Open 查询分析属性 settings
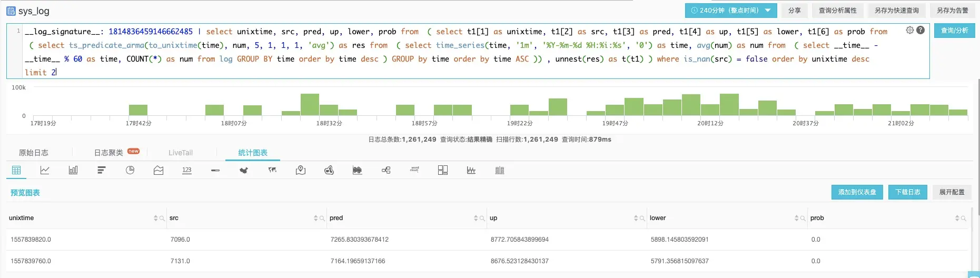This screenshot has width=980, height=278. click(x=838, y=11)
